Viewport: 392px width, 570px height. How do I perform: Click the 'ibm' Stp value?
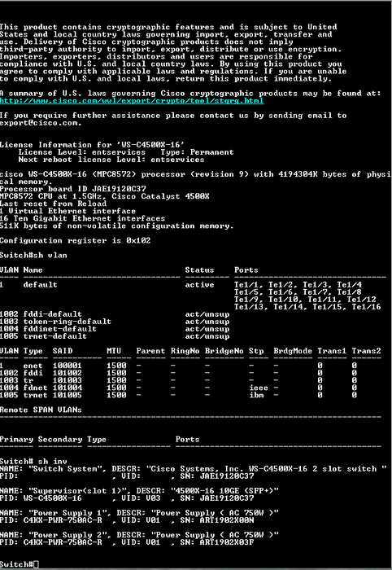[x=256, y=395]
